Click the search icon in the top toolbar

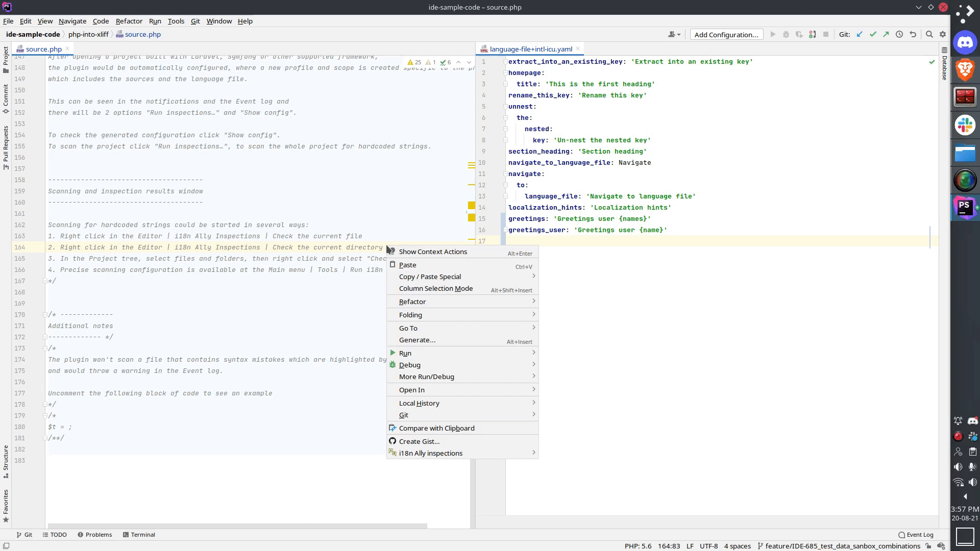pyautogui.click(x=929, y=34)
